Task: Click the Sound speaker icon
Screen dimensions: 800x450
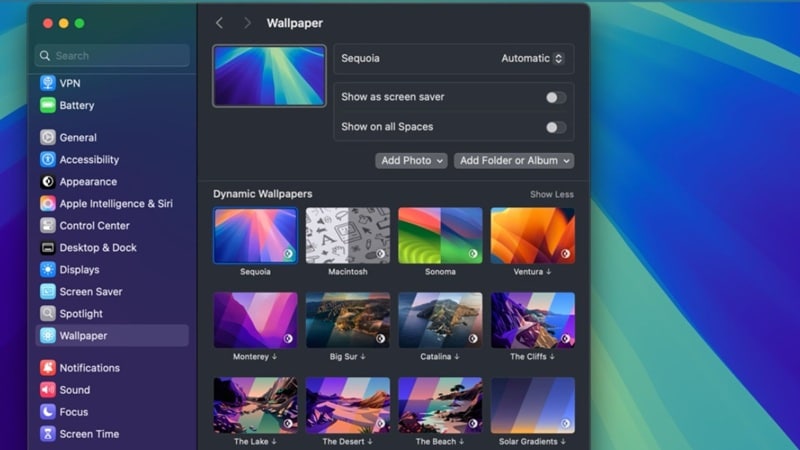Action: tap(47, 389)
